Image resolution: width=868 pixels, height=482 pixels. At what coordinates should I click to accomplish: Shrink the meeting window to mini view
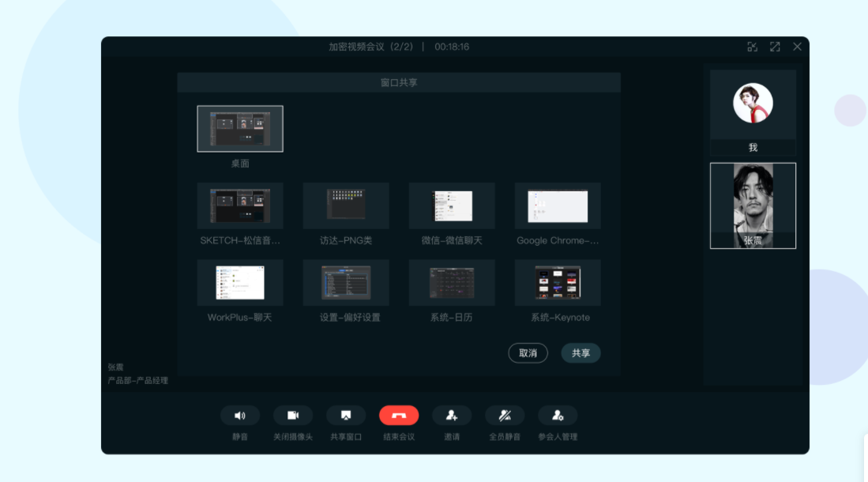(753, 47)
